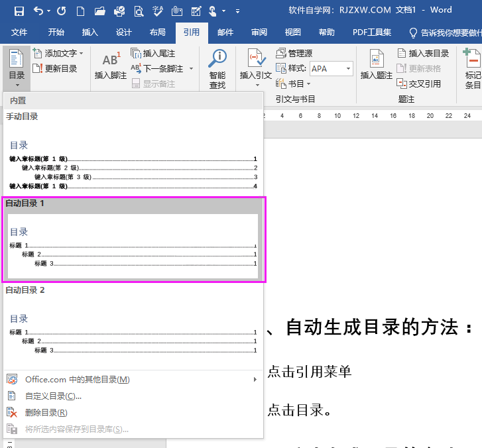Switch to the 视图 tab
482x448 pixels.
[292, 32]
